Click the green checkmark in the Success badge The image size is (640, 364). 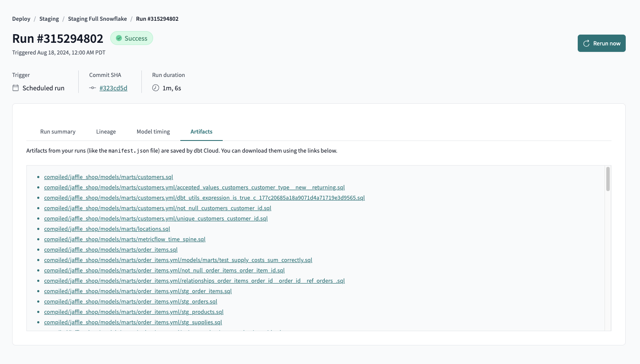click(x=118, y=38)
